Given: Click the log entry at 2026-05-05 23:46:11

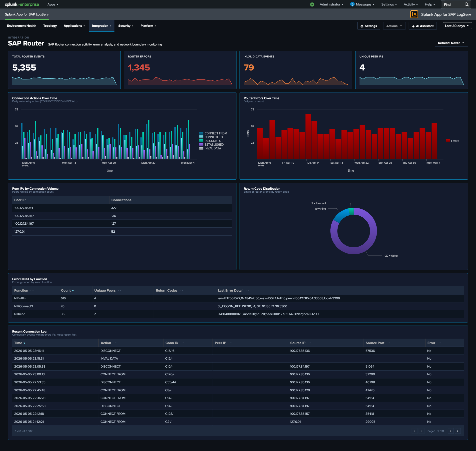Looking at the screenshot, I should tap(238, 351).
